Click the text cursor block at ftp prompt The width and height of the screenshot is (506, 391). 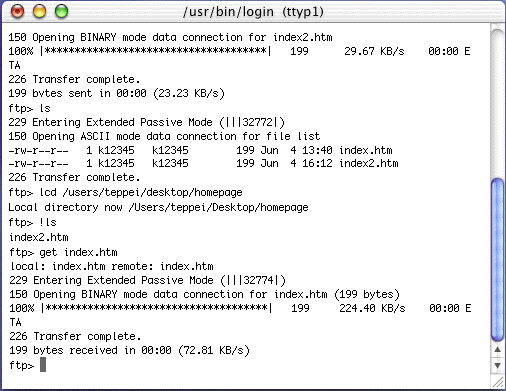point(43,365)
